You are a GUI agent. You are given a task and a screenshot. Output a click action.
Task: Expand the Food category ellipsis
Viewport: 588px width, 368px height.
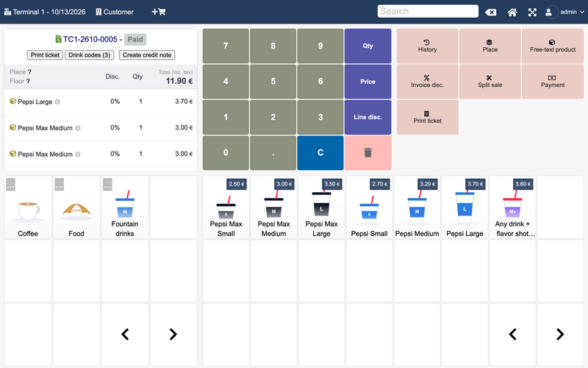click(60, 185)
